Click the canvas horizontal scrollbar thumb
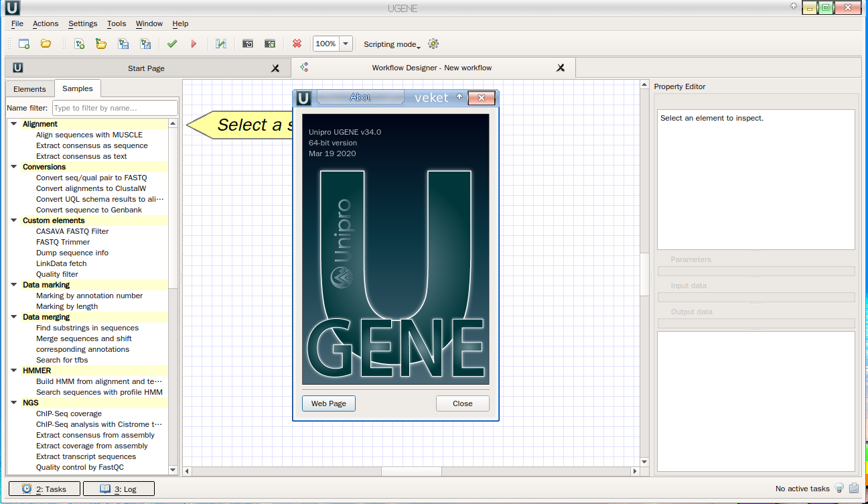The image size is (868, 504). click(x=412, y=471)
